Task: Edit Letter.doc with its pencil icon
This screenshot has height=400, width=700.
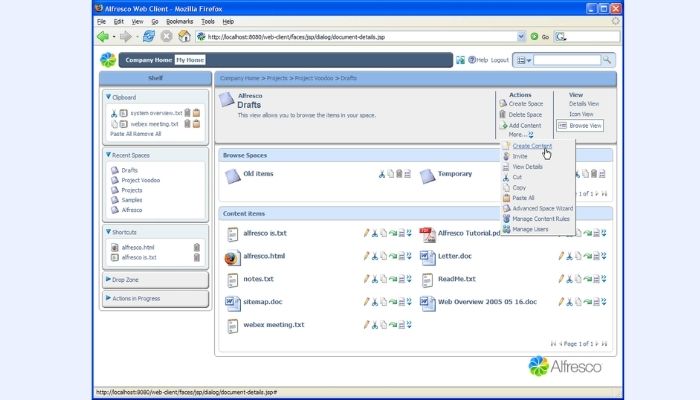Action: pos(561,256)
